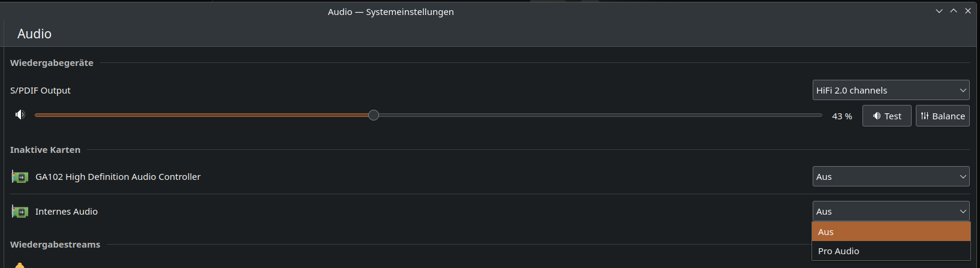980x268 pixels.
Task: Collapse the Internes Audio profile combo box
Action: click(891, 211)
